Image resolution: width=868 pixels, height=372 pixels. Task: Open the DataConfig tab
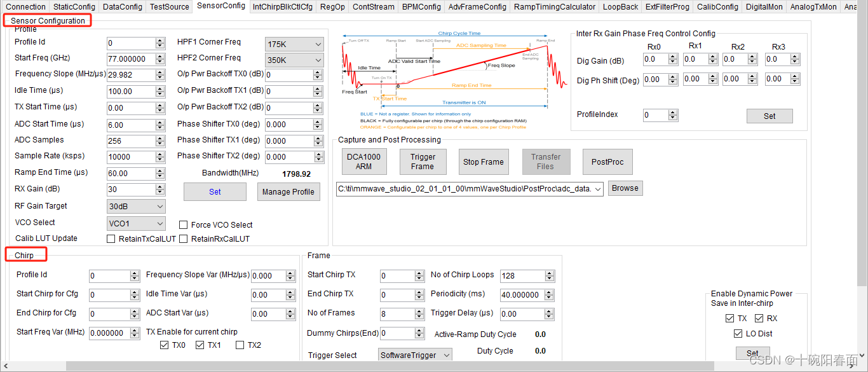(123, 7)
